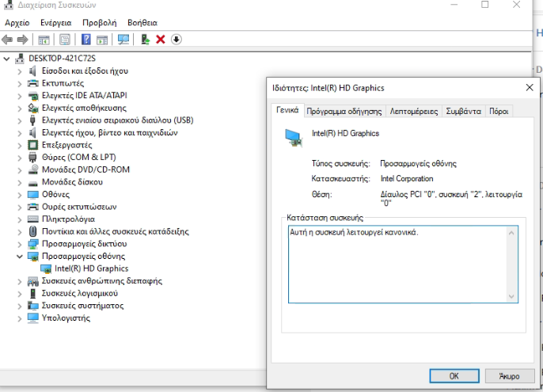Click the Επεξεργαστές processor icon
Viewport: 543px width, 392px height.
33,145
